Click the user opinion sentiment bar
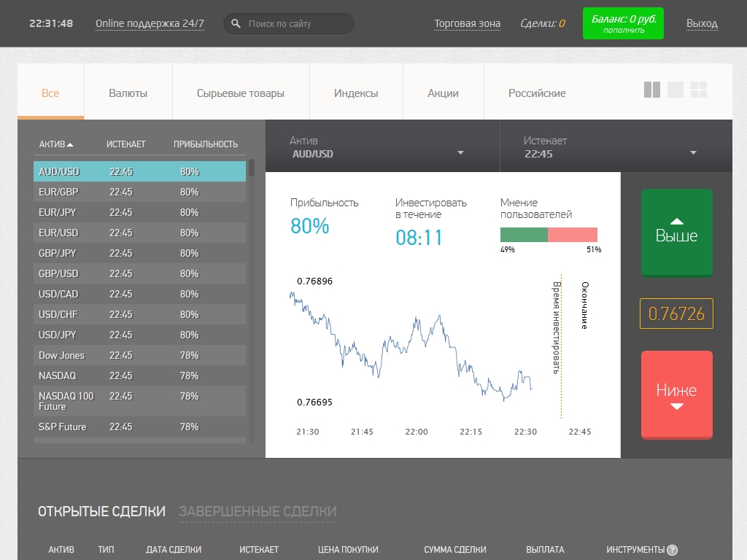This screenshot has width=747, height=560. point(549,235)
